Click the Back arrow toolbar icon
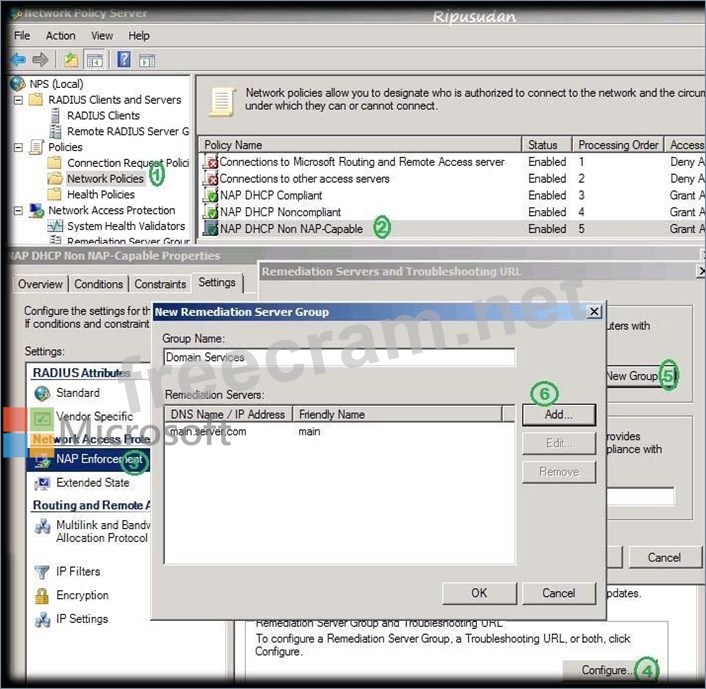Image resolution: width=706 pixels, height=689 pixels. (18, 59)
